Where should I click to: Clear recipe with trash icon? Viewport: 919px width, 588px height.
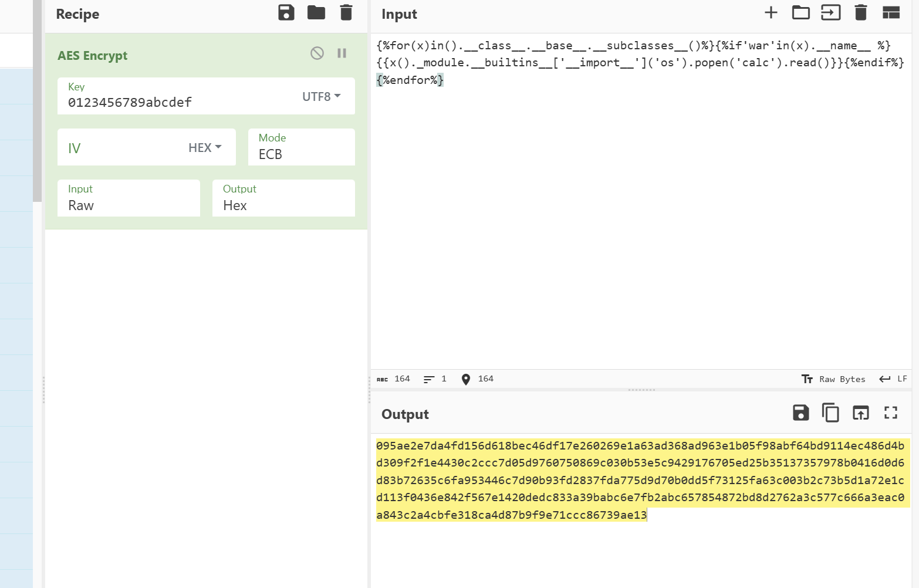(346, 12)
